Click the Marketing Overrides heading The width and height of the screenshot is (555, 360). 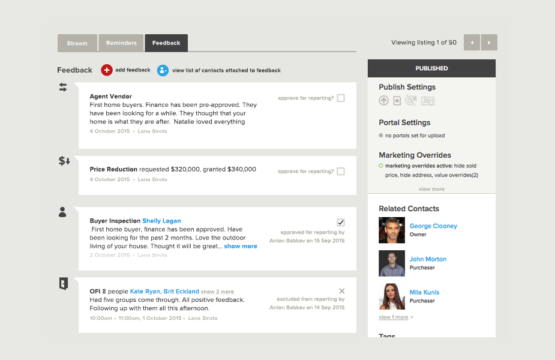pyautogui.click(x=415, y=155)
